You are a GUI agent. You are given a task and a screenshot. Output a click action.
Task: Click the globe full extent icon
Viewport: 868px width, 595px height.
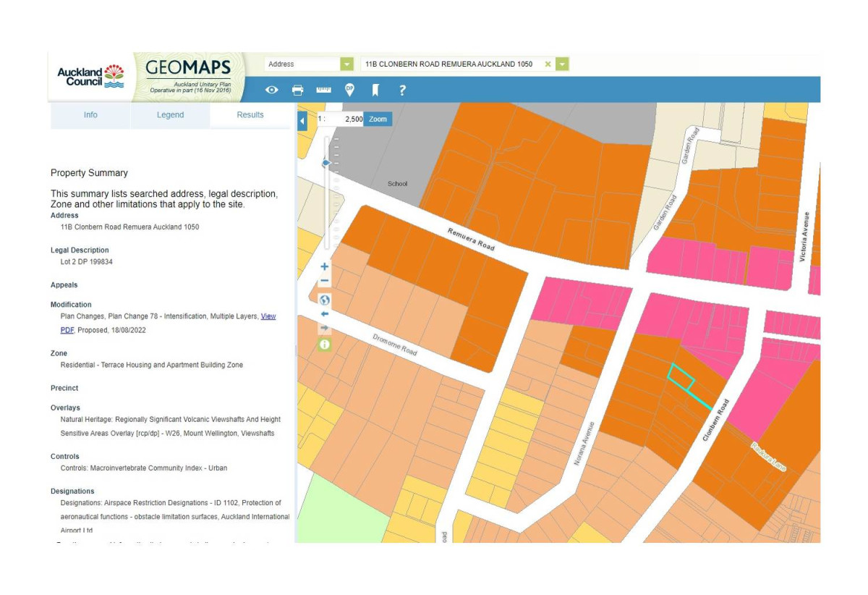pyautogui.click(x=325, y=300)
